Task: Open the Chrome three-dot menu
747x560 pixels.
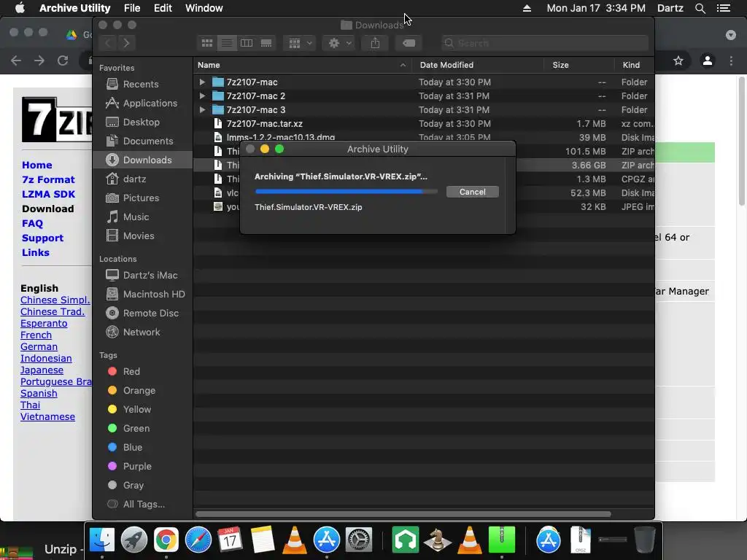Action: click(731, 61)
